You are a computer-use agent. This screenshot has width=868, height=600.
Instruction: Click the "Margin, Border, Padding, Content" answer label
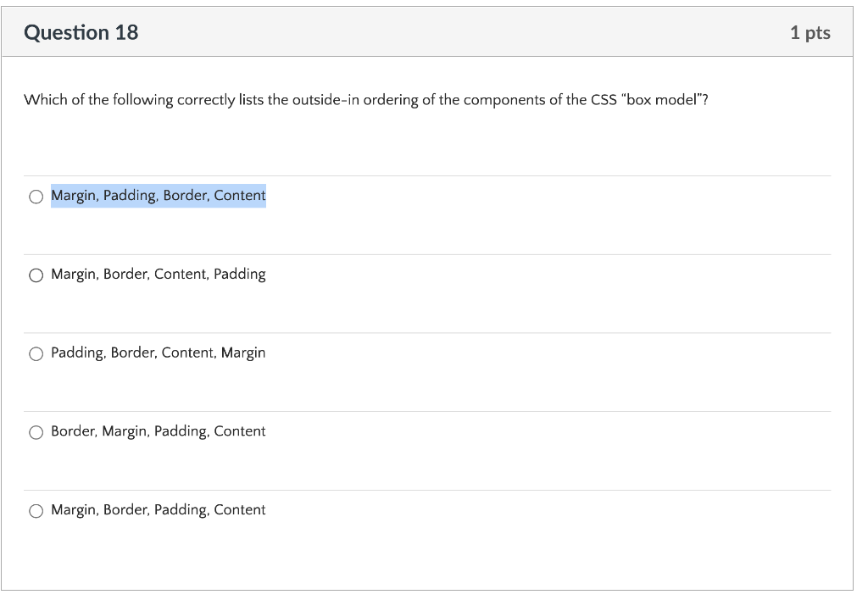[x=159, y=510]
